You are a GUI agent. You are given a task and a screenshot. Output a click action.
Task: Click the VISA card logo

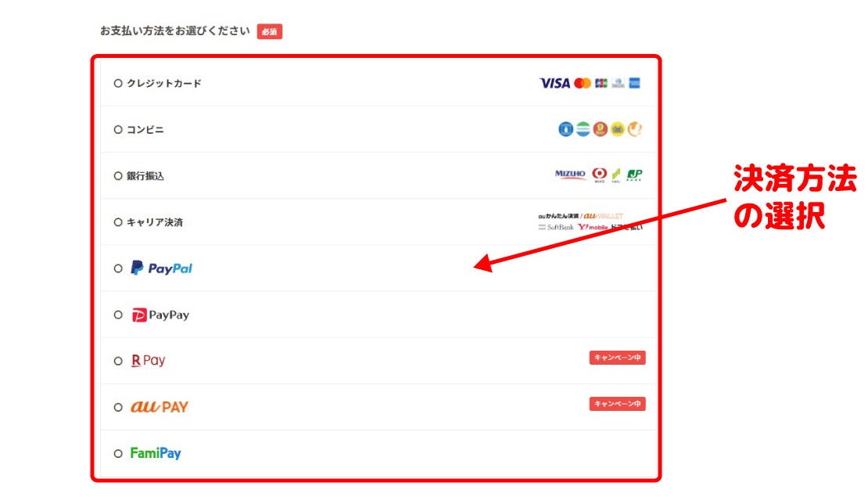[x=554, y=83]
